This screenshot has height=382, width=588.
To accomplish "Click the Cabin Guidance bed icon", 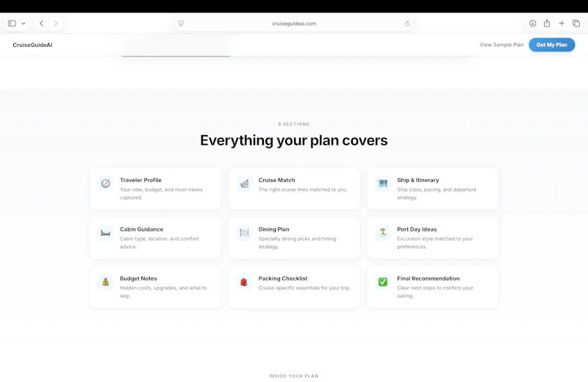I will 106,233.
